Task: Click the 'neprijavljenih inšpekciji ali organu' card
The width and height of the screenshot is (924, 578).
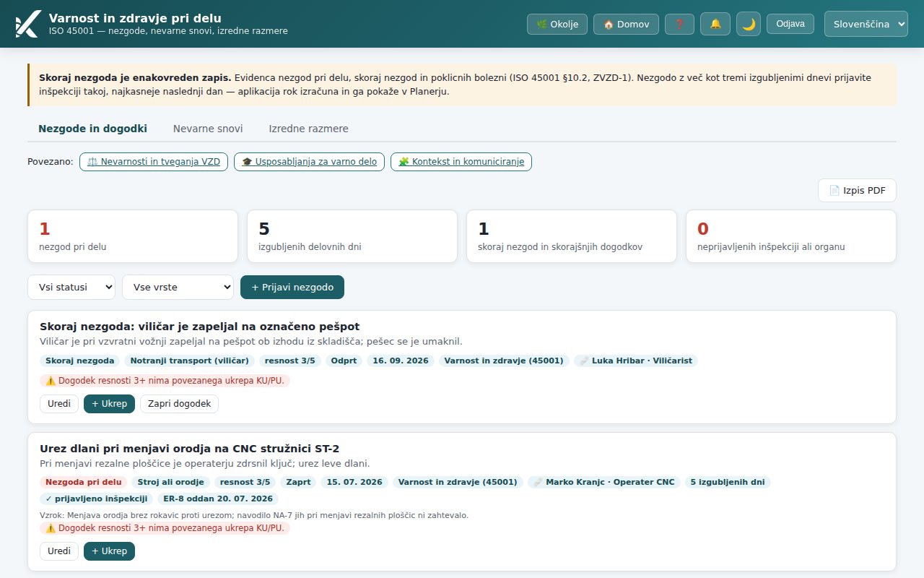Action: click(791, 236)
